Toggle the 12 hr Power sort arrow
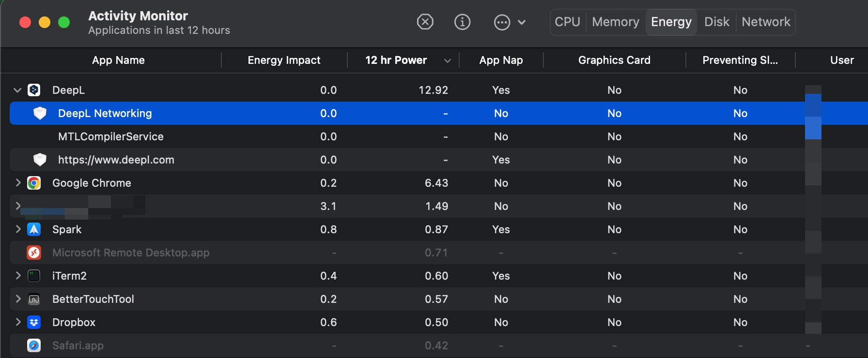The height and width of the screenshot is (358, 868). [x=448, y=60]
